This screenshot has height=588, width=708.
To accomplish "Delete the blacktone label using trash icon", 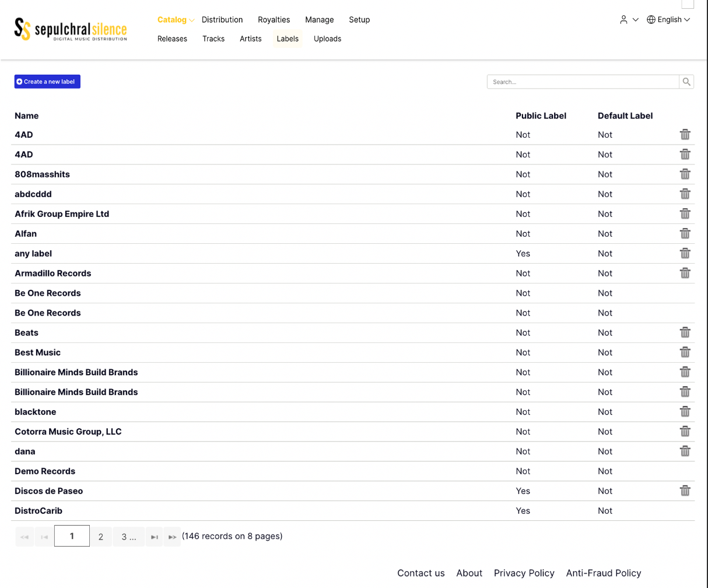I will coord(685,412).
